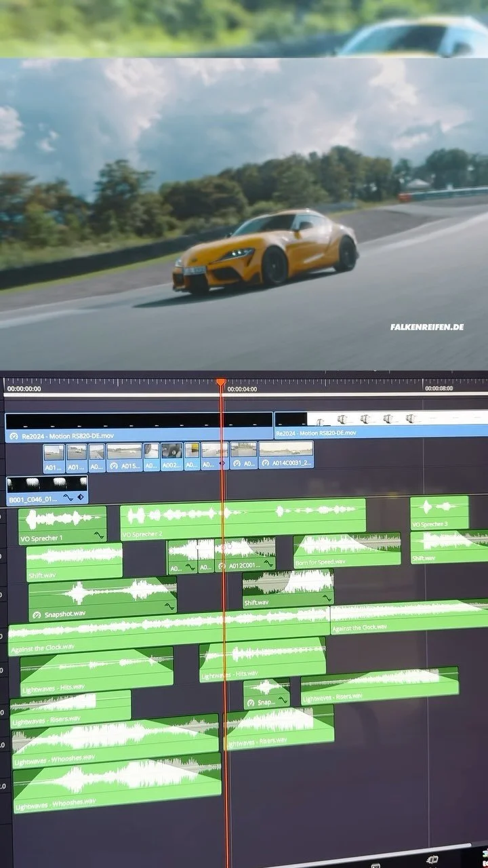The width and height of the screenshot is (488, 868).
Task: Click the 00:00:08:00 timecode on the ruler
Action: pyautogui.click(x=439, y=389)
